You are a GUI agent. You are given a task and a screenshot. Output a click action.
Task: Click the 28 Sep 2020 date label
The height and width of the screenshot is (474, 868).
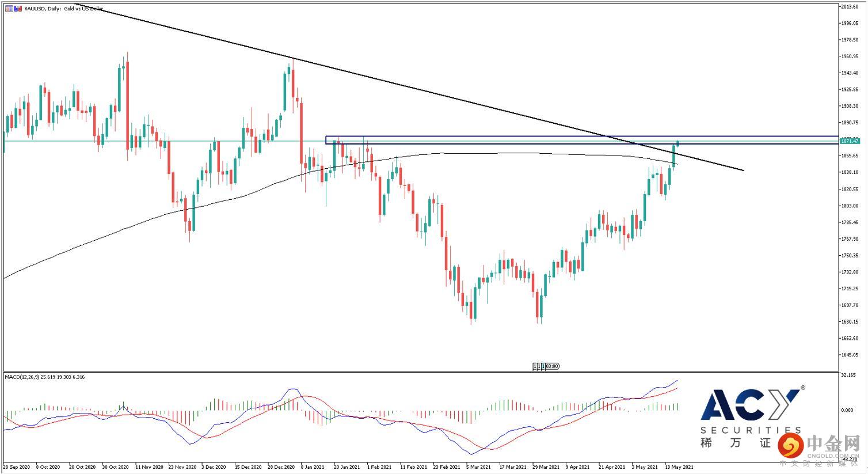pos(16,467)
